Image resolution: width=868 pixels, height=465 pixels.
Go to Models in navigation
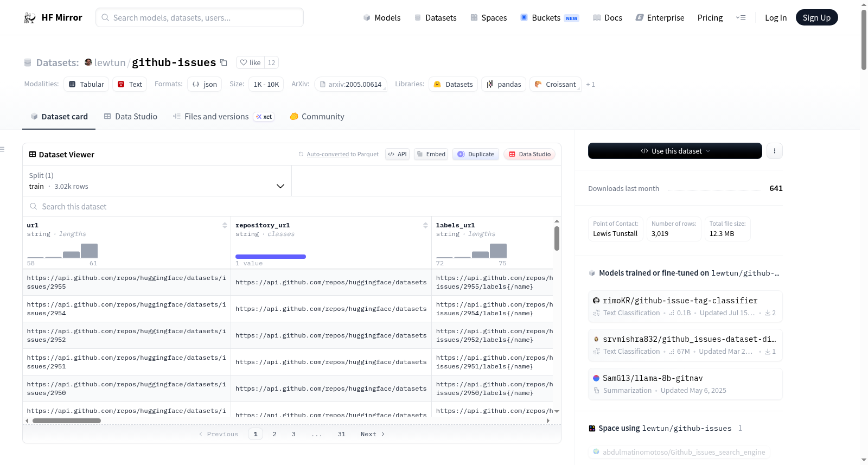(382, 18)
